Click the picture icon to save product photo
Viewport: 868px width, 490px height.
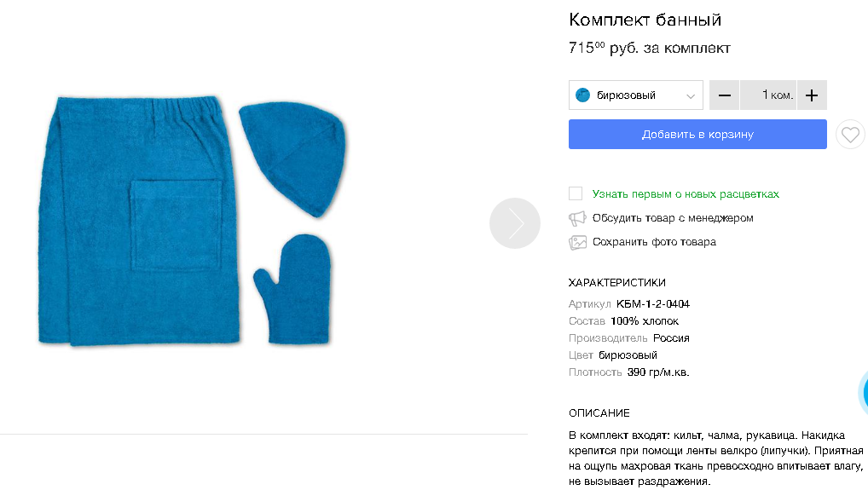[x=577, y=242]
